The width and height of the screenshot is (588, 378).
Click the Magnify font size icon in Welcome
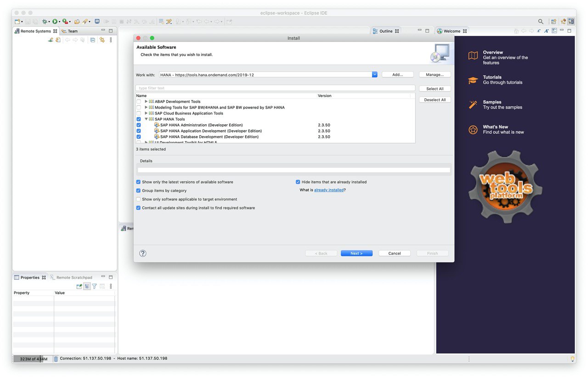click(x=546, y=31)
